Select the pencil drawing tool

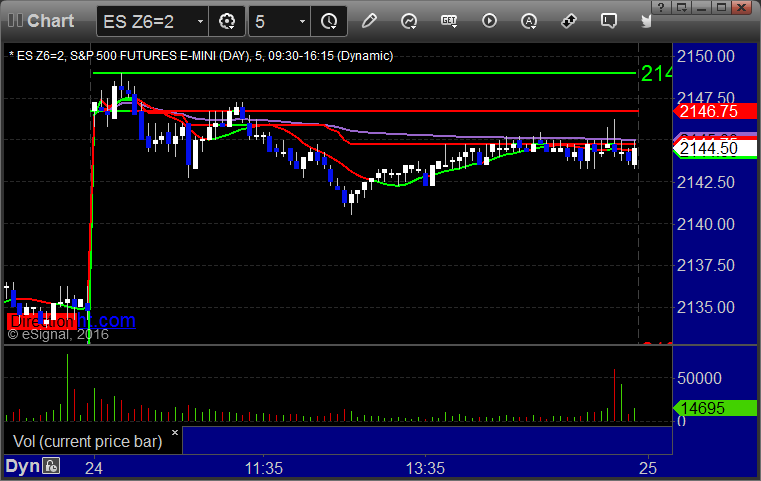(x=369, y=21)
